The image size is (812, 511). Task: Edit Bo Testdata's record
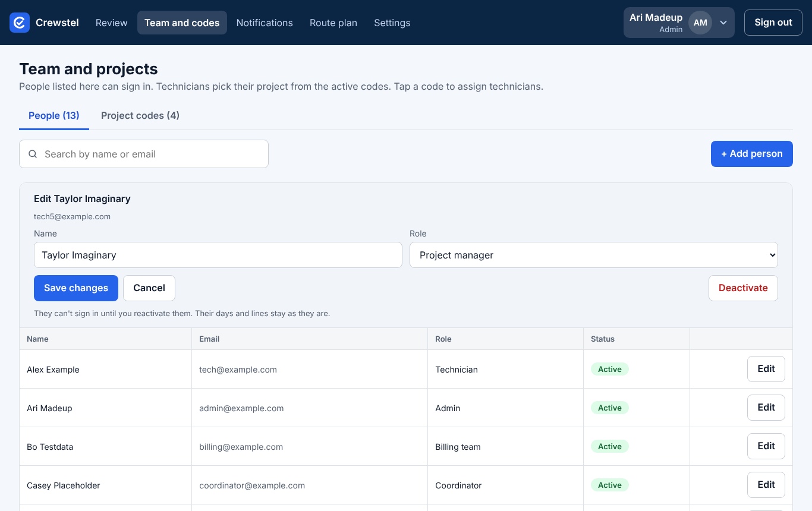766,446
